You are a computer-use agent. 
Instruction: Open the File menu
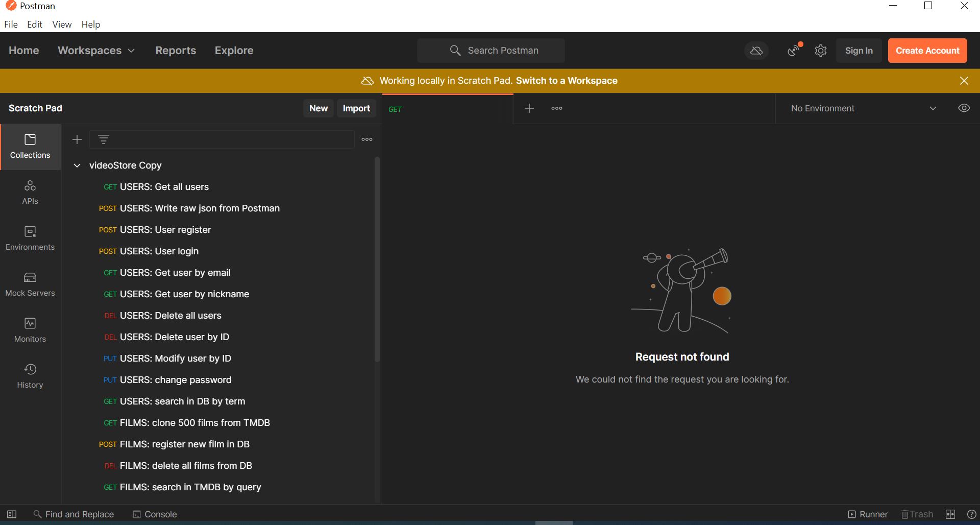[11, 24]
